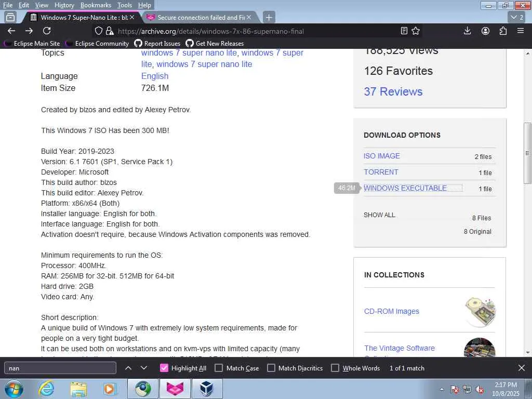Image resolution: width=532 pixels, height=399 pixels.
Task: Reload the current page
Action: click(47, 31)
